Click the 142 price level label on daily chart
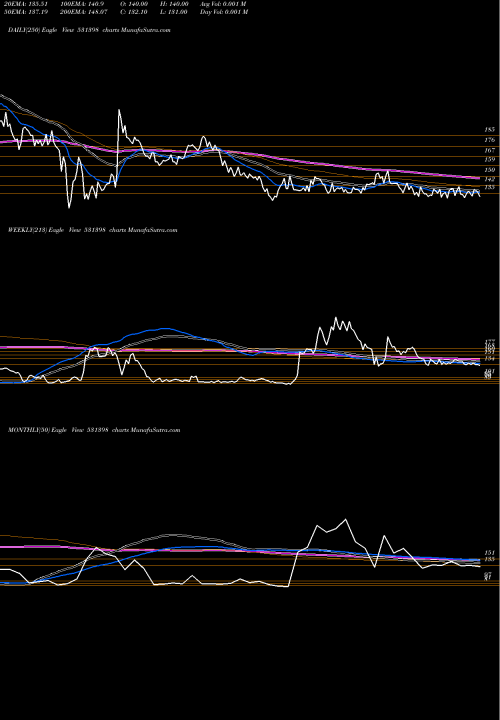The width and height of the screenshot is (500, 720). [489, 179]
